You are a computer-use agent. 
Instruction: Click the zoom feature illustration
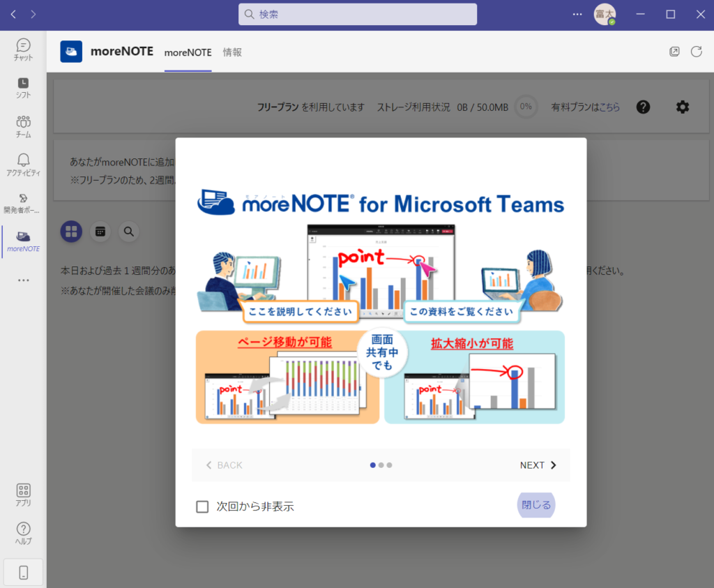[474, 377]
